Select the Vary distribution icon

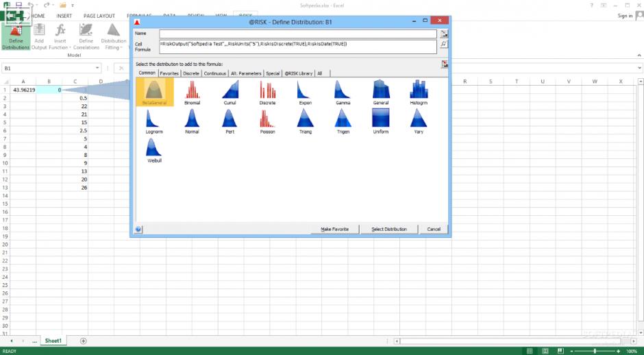(x=419, y=121)
